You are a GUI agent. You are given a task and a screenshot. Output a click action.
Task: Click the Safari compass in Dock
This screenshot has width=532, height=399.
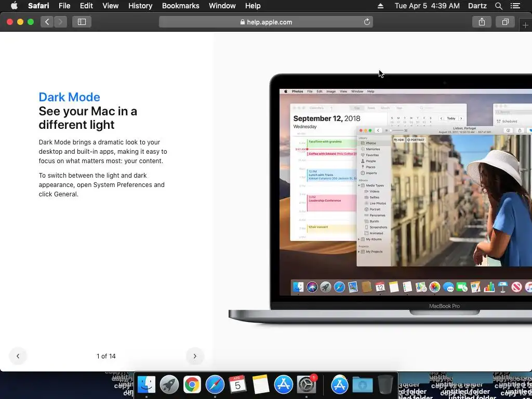(215, 385)
